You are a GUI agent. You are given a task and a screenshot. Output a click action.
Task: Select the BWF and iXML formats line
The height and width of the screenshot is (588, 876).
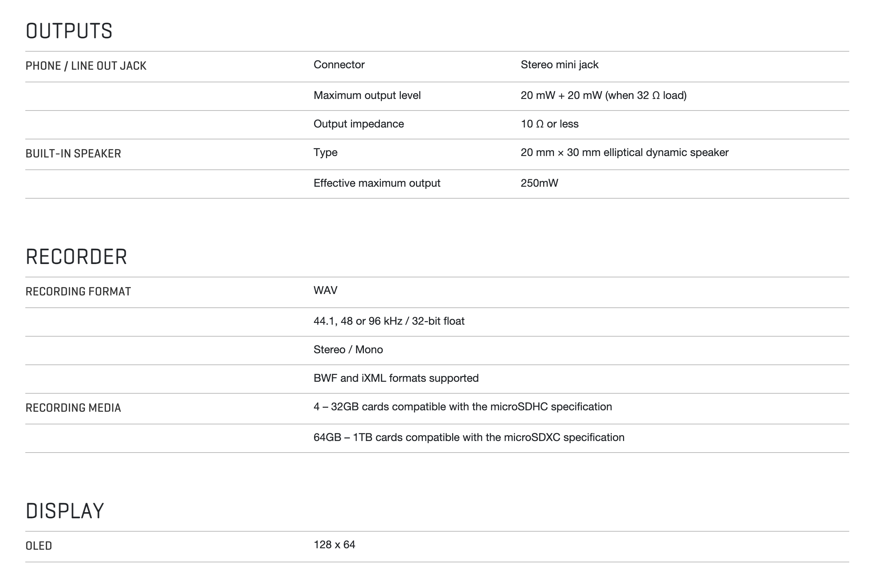pyautogui.click(x=396, y=379)
